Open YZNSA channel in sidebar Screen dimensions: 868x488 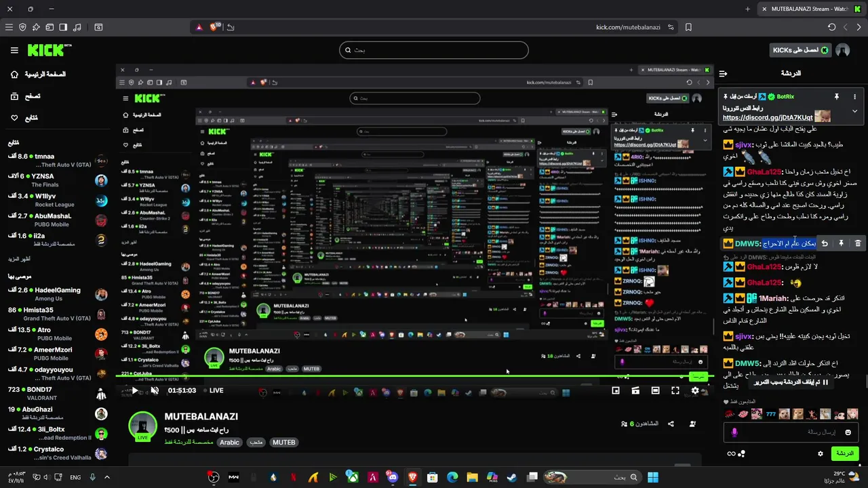coord(58,180)
